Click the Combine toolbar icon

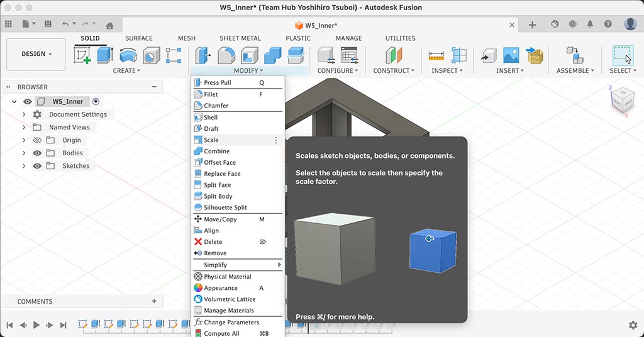(x=273, y=55)
